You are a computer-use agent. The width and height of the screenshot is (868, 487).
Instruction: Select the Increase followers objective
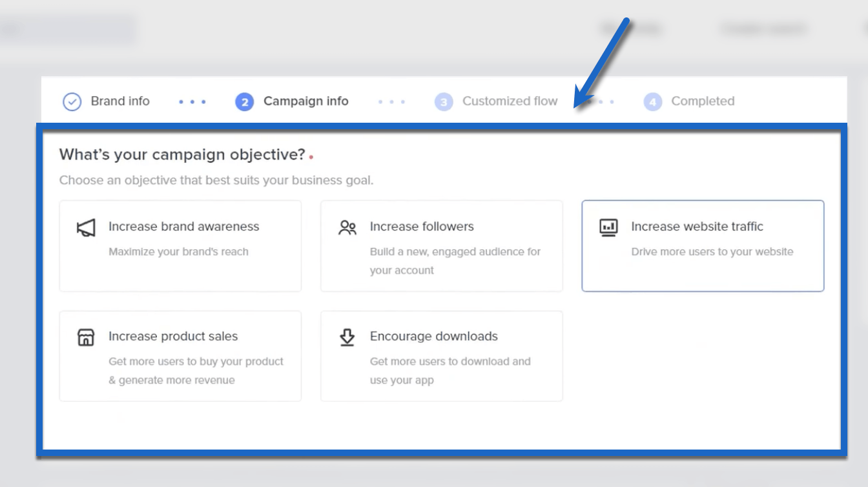click(x=442, y=245)
